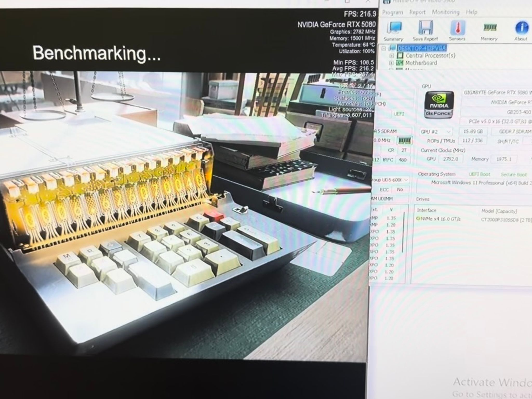The image size is (532, 399).
Task: Select Central Processor(s) tree entry
Action: pyautogui.click(x=430, y=56)
